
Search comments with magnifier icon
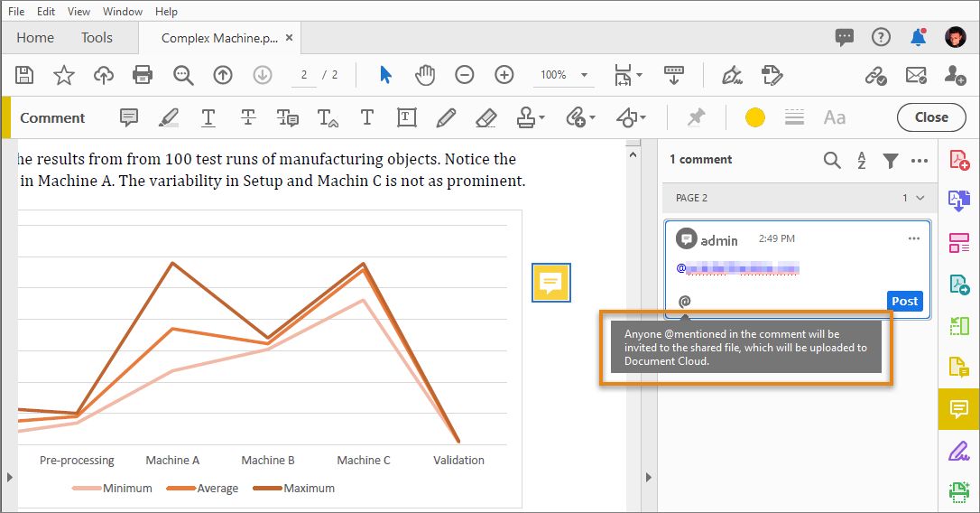(x=832, y=160)
